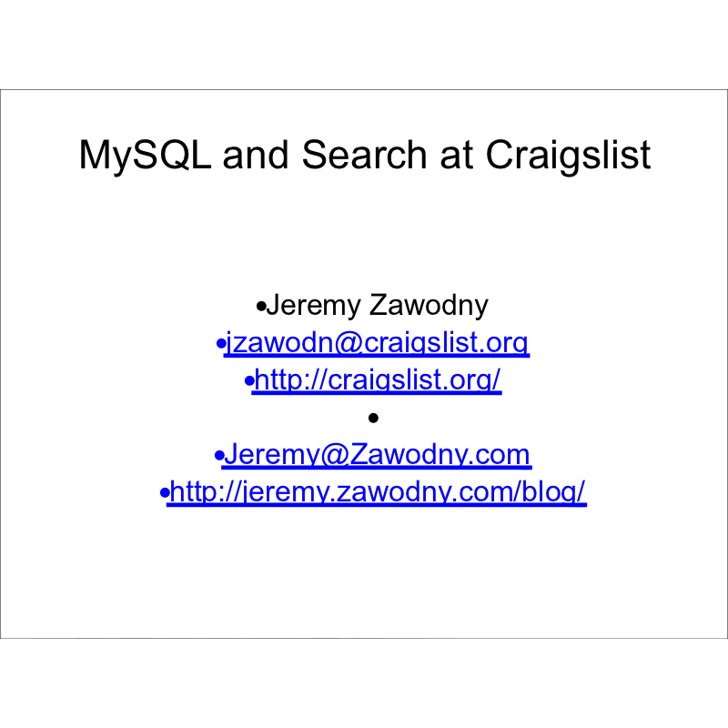
Task: Click the white margin above the slide
Action: pyautogui.click(x=364, y=44)
